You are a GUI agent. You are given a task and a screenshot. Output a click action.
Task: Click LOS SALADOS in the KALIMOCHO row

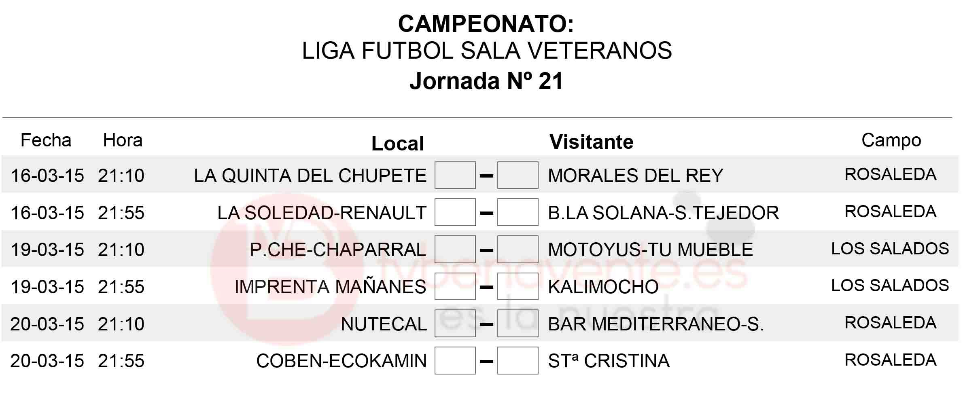(890, 285)
